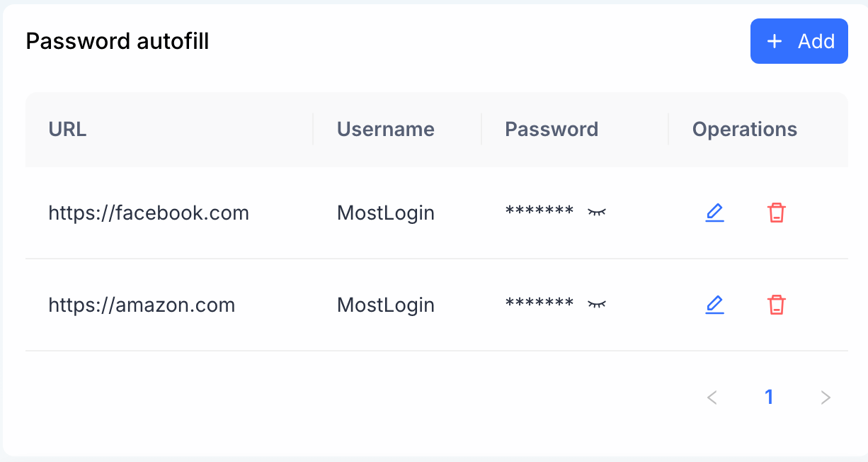Image resolution: width=868 pixels, height=462 pixels.
Task: Go to the previous page arrow
Action: click(x=712, y=397)
